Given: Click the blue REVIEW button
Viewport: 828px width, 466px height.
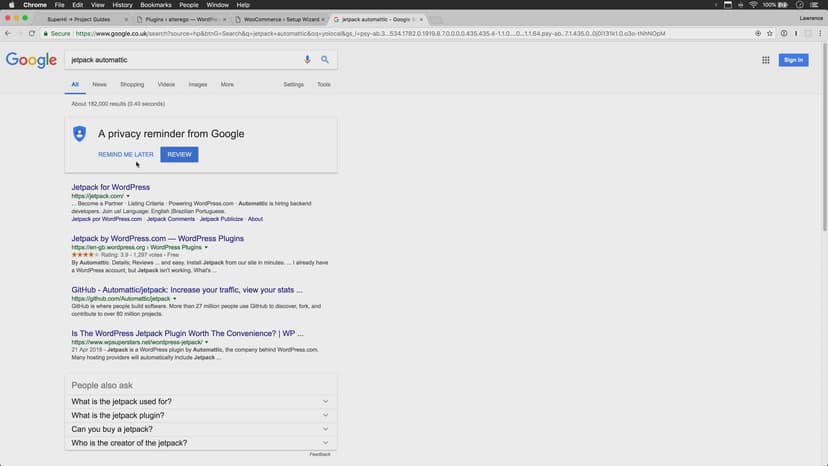Looking at the screenshot, I should tap(179, 155).
